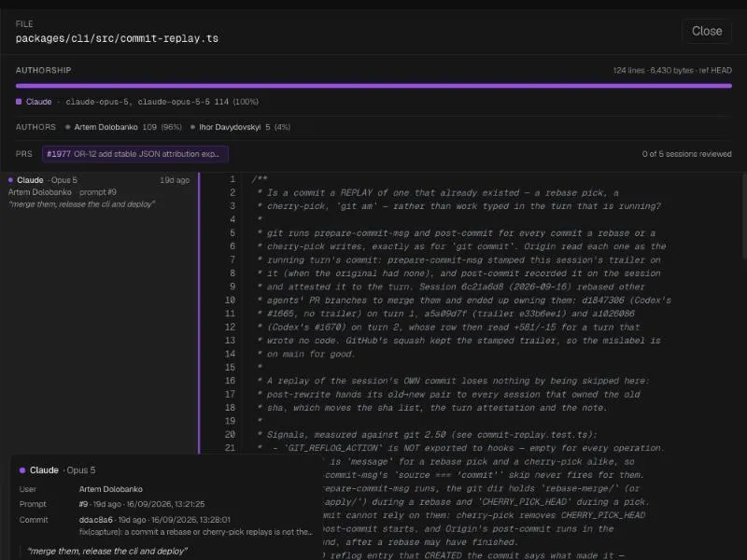Click the Claude legend label in Authorship
The image size is (747, 560).
(x=38, y=102)
